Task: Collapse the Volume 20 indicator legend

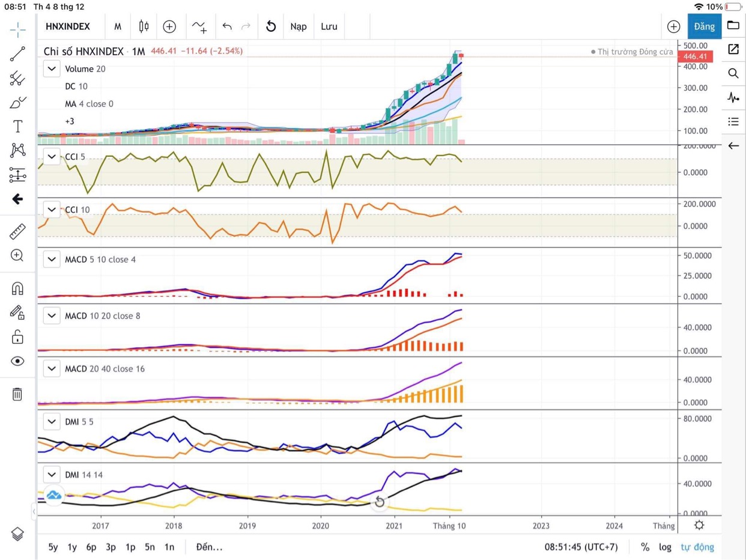Action: pyautogui.click(x=52, y=68)
